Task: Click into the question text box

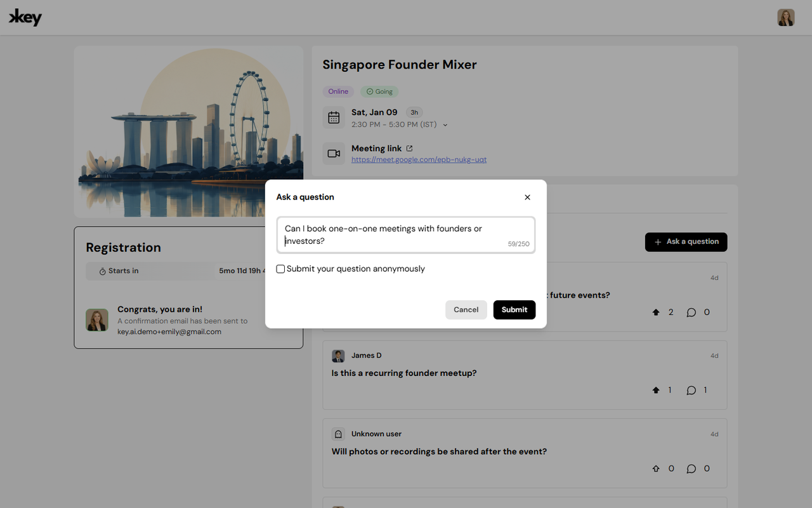Action: pyautogui.click(x=406, y=235)
